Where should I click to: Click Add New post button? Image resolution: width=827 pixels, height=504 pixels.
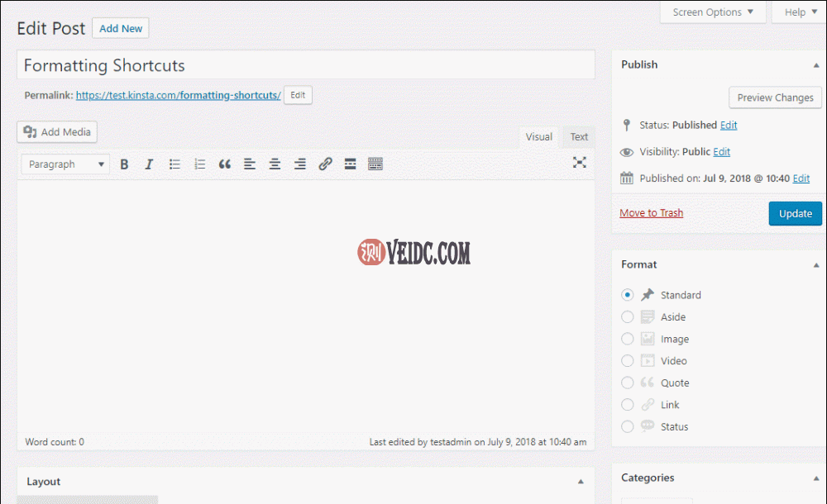(x=121, y=28)
